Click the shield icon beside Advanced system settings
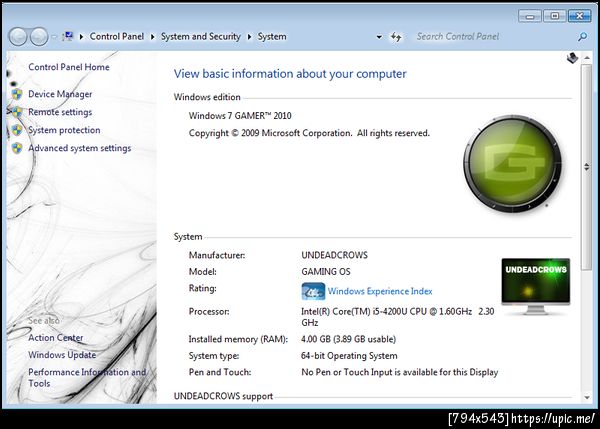600x429 pixels. pyautogui.click(x=17, y=148)
